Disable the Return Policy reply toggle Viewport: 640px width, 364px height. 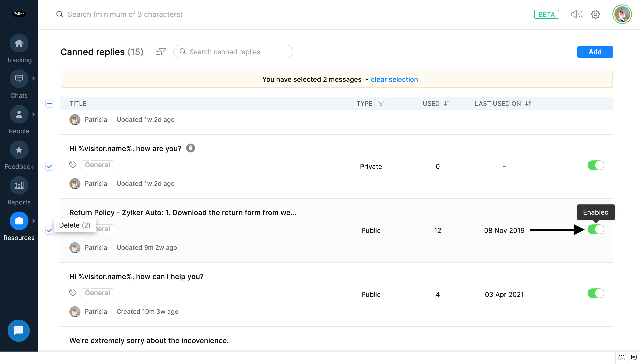click(596, 230)
